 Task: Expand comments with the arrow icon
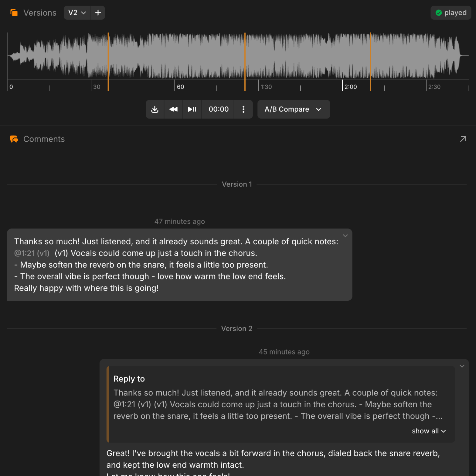click(x=463, y=139)
